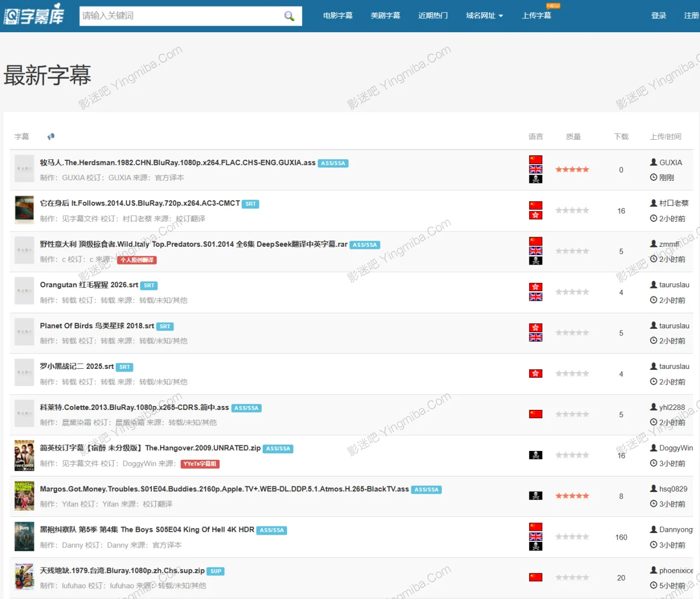Click the 登录 login link
700x599 pixels.
pyautogui.click(x=658, y=16)
